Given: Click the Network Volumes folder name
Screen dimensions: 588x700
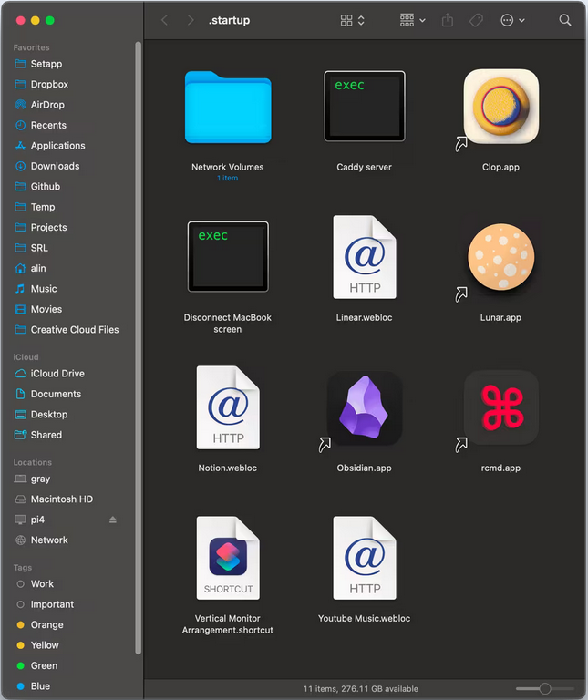Looking at the screenshot, I should pos(228,168).
